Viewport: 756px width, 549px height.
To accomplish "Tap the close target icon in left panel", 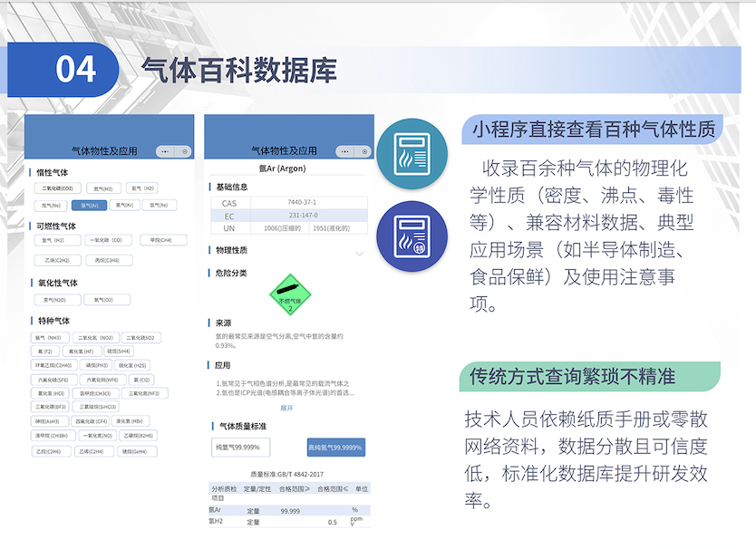I will coord(185,151).
